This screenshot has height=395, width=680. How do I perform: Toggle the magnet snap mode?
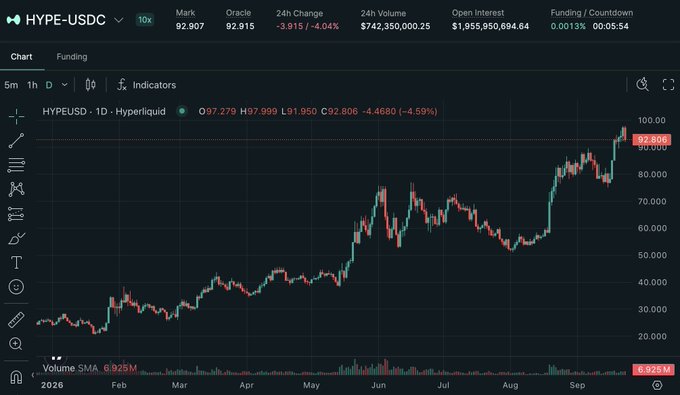[x=16, y=377]
